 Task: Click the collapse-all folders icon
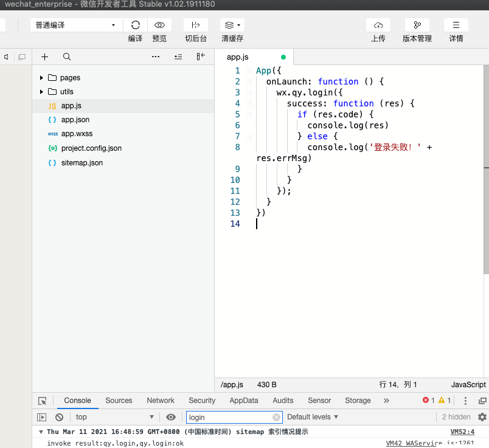tap(178, 57)
